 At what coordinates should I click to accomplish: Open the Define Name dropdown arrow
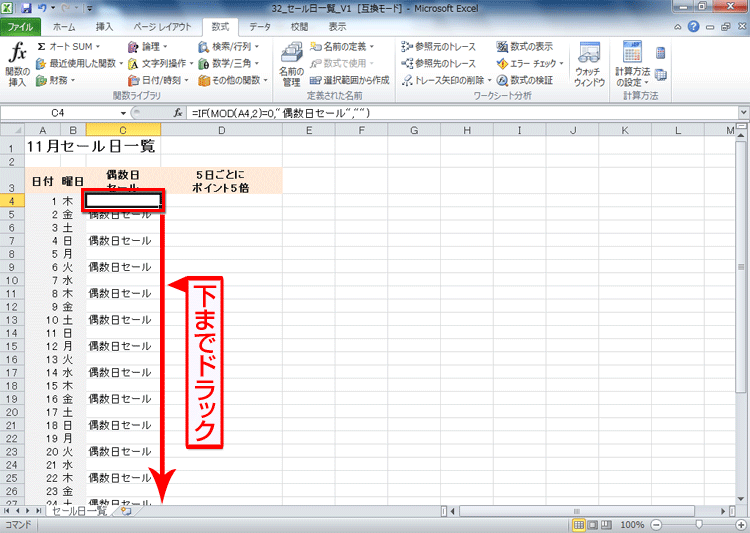[x=372, y=47]
